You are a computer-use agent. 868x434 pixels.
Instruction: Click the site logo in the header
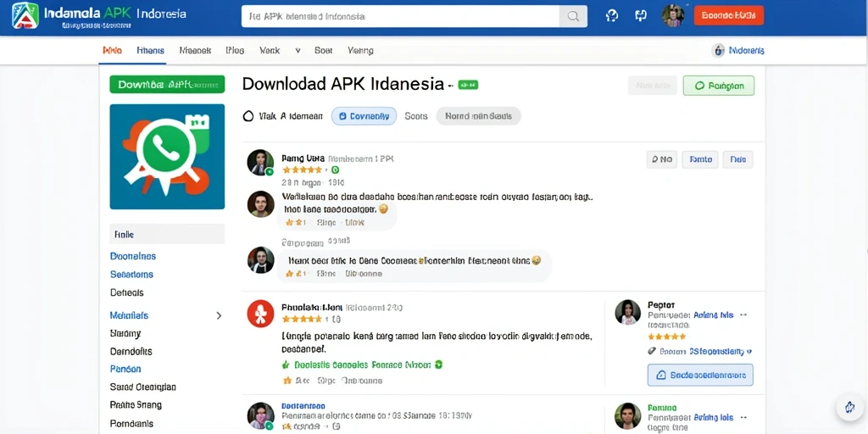tap(25, 15)
